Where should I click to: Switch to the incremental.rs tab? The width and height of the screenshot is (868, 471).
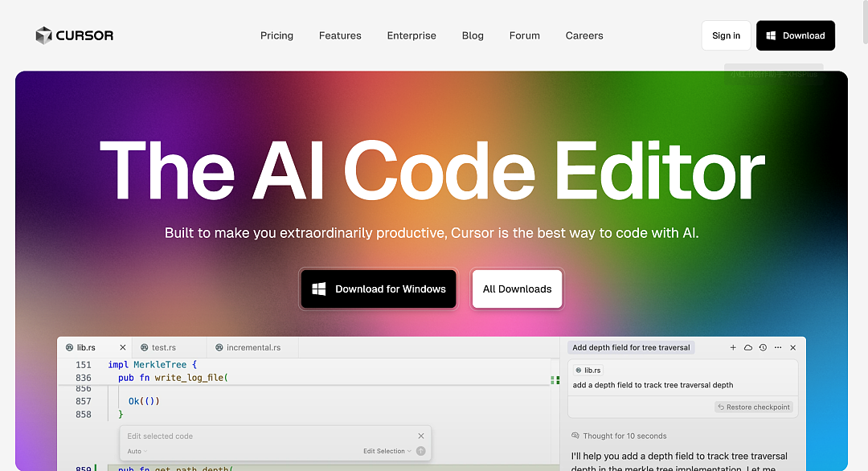pos(253,347)
